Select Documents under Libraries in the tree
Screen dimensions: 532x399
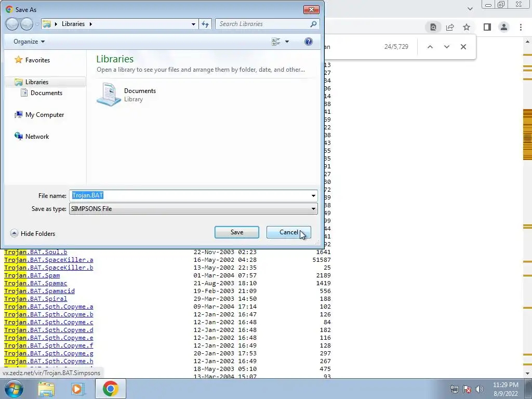click(x=46, y=92)
